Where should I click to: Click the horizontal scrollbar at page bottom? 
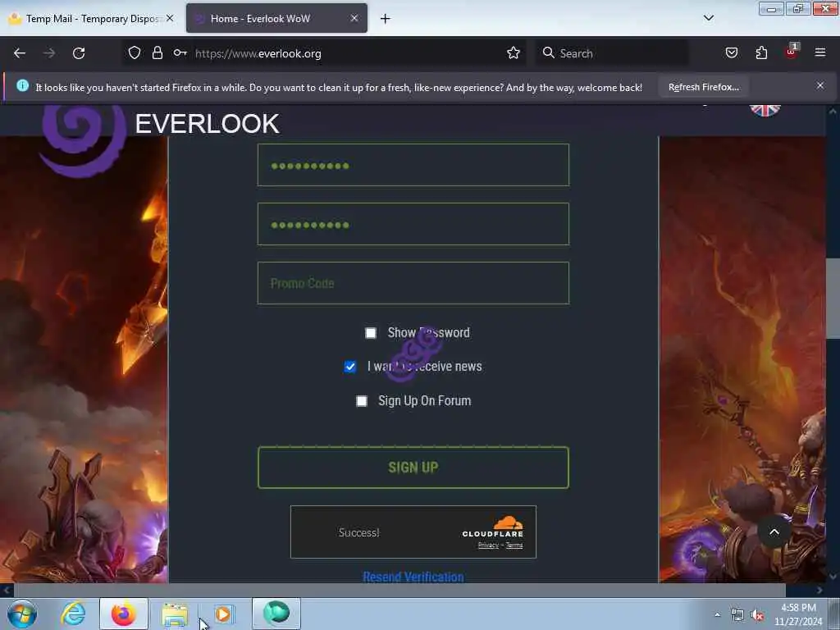coord(399,590)
